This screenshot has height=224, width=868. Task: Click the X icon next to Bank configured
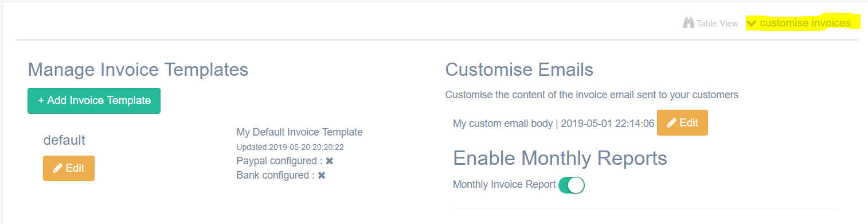[322, 175]
